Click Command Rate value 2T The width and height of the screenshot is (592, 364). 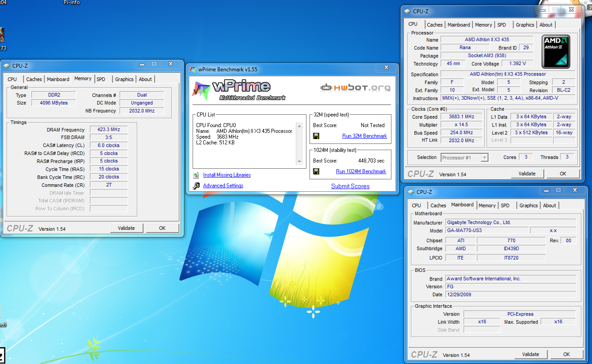click(x=108, y=185)
